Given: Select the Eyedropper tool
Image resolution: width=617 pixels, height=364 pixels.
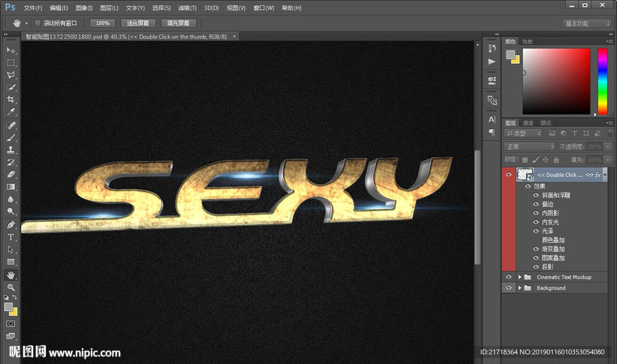Looking at the screenshot, I should [x=11, y=111].
